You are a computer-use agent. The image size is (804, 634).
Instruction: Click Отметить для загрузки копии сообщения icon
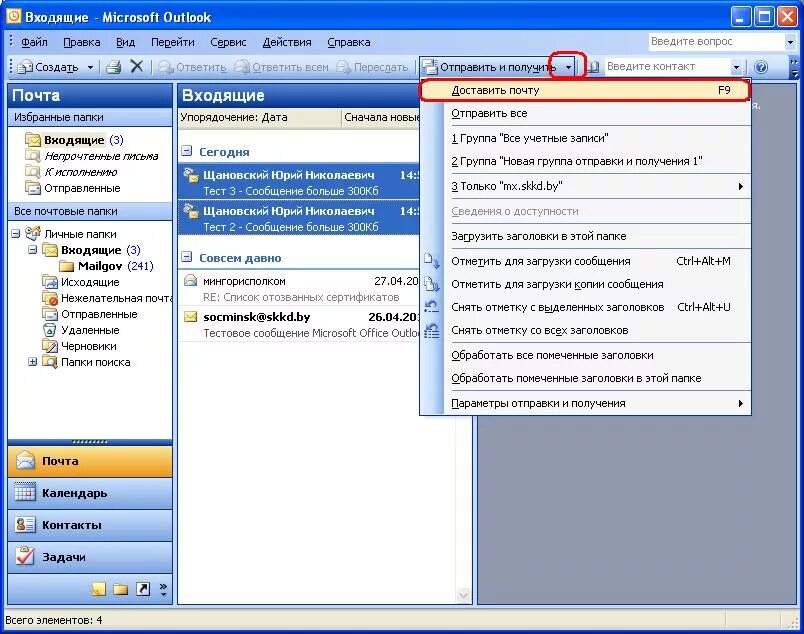point(432,284)
